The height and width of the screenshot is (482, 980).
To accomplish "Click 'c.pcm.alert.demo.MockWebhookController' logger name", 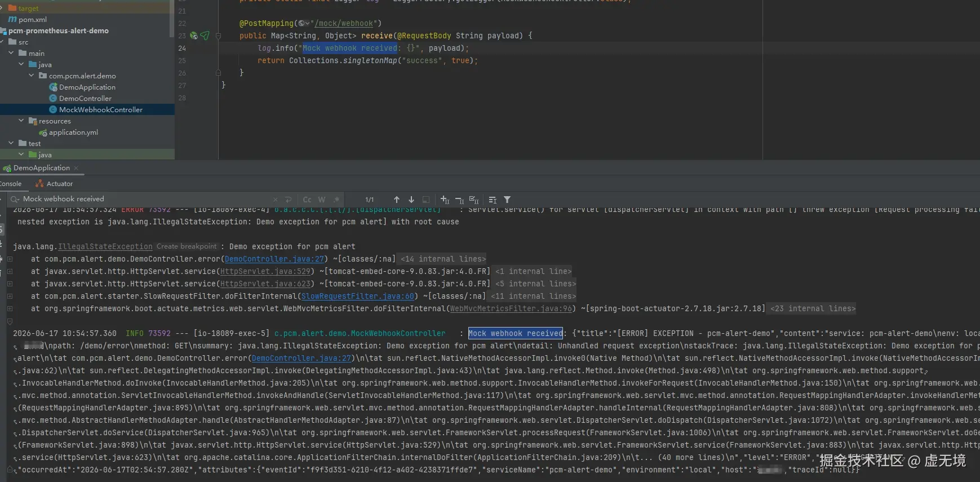I will pyautogui.click(x=360, y=333).
